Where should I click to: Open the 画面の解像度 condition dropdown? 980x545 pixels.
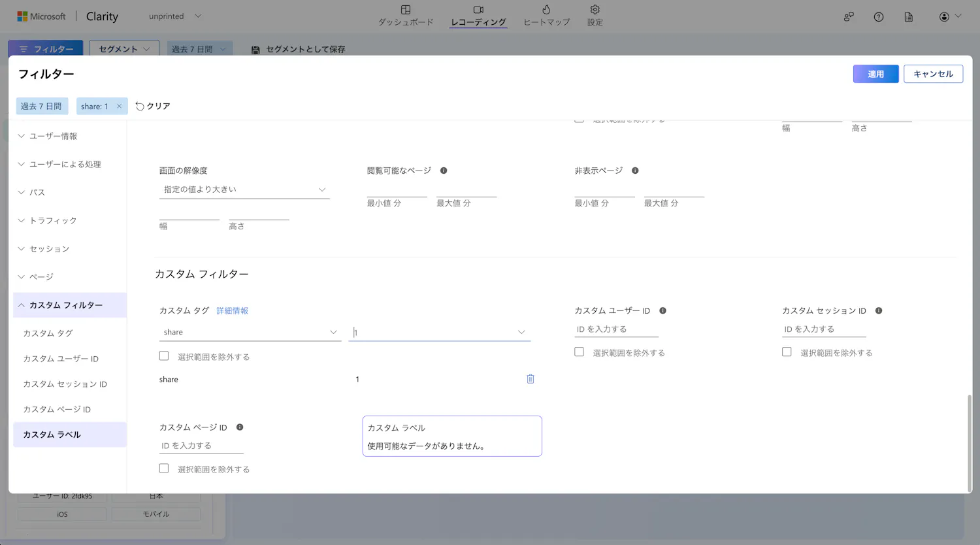244,190
